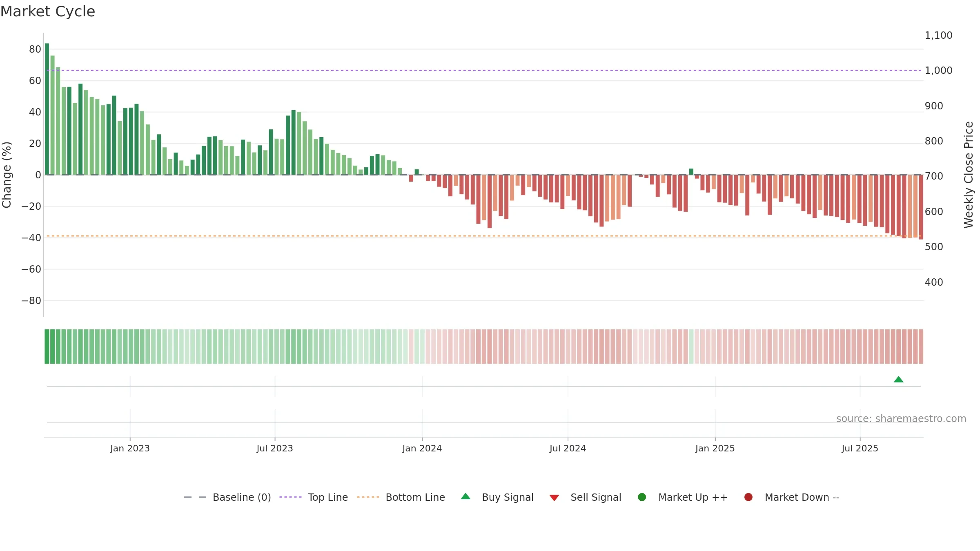
Task: Click the 60 left axis tick label
Action: pos(35,81)
